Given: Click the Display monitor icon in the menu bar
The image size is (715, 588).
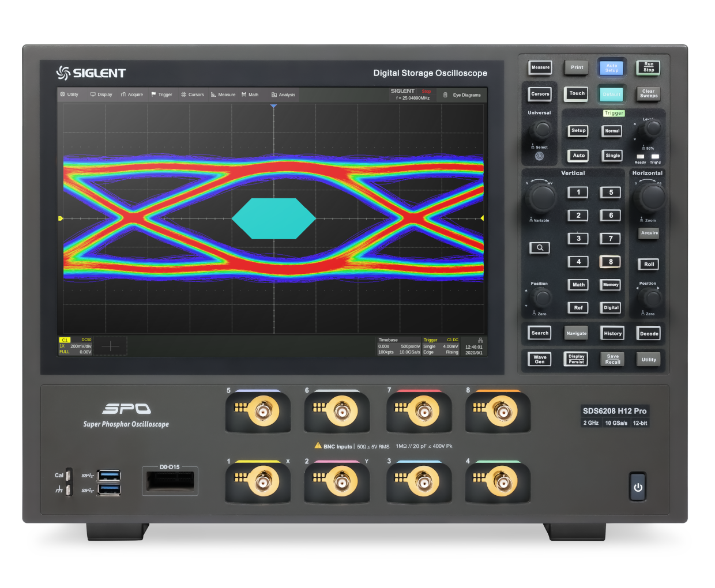Looking at the screenshot, I should [x=93, y=95].
